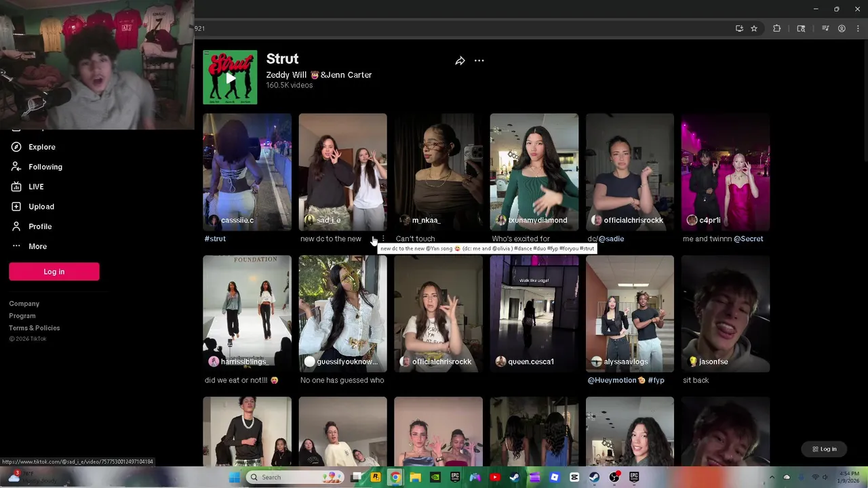Click the floating Log in button at bottom right

825,449
